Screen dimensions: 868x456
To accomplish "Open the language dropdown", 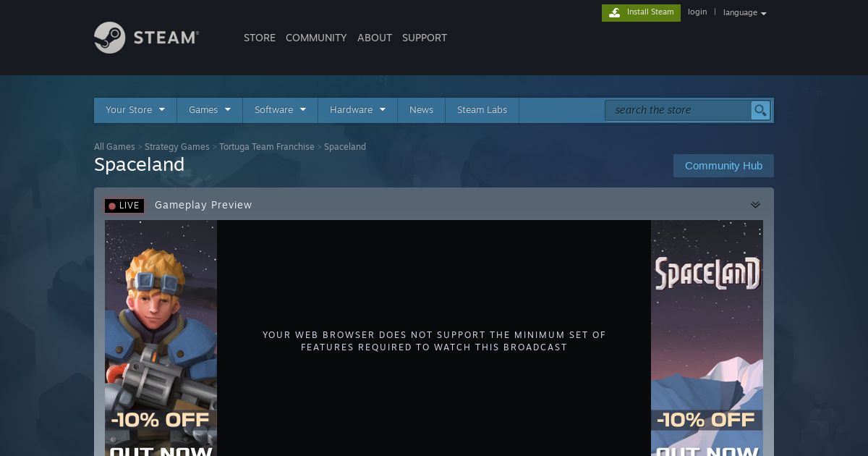I will click(x=744, y=12).
